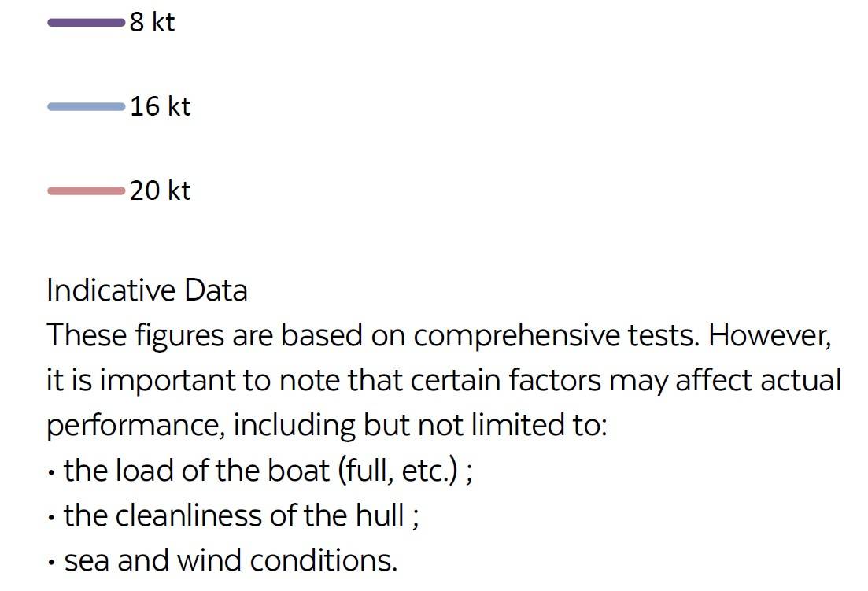Click the text "(full, etc.)"
Image resolution: width=868 pixels, height=591 pixels.
[398, 471]
